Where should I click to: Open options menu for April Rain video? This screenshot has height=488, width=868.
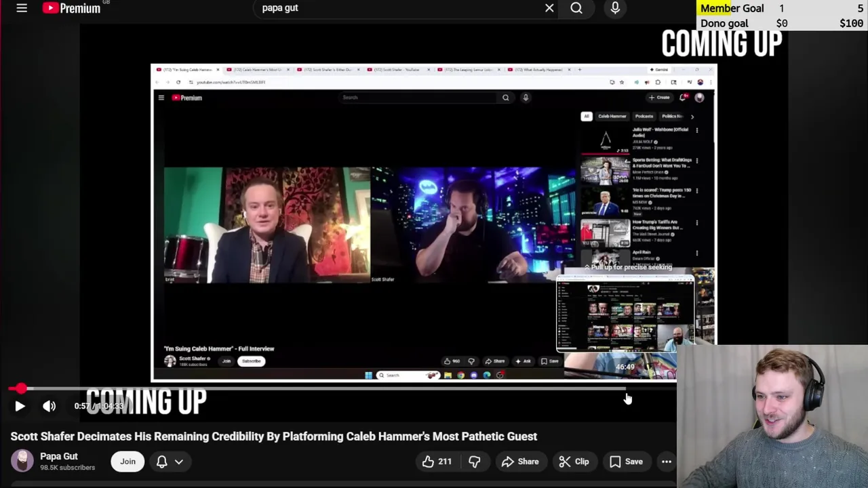(x=697, y=253)
